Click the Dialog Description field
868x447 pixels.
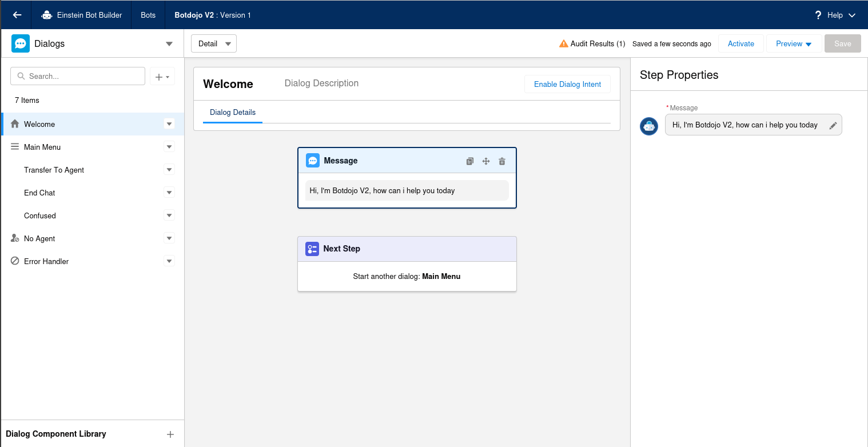(x=321, y=83)
